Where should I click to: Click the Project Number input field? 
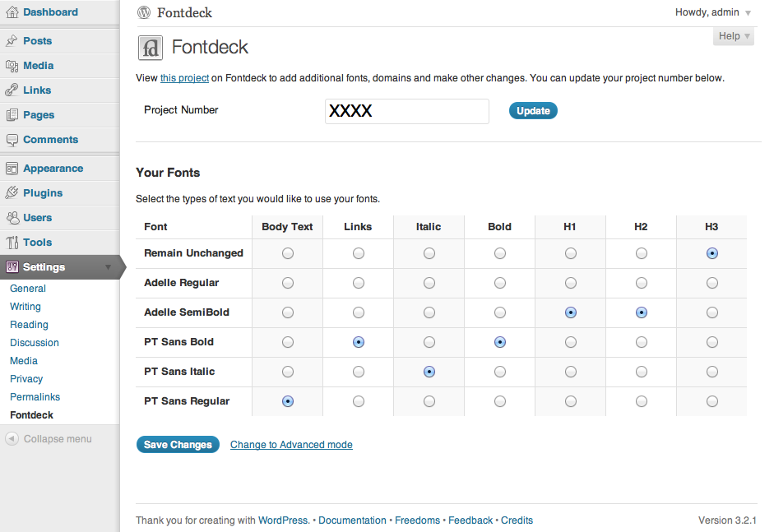click(x=407, y=111)
